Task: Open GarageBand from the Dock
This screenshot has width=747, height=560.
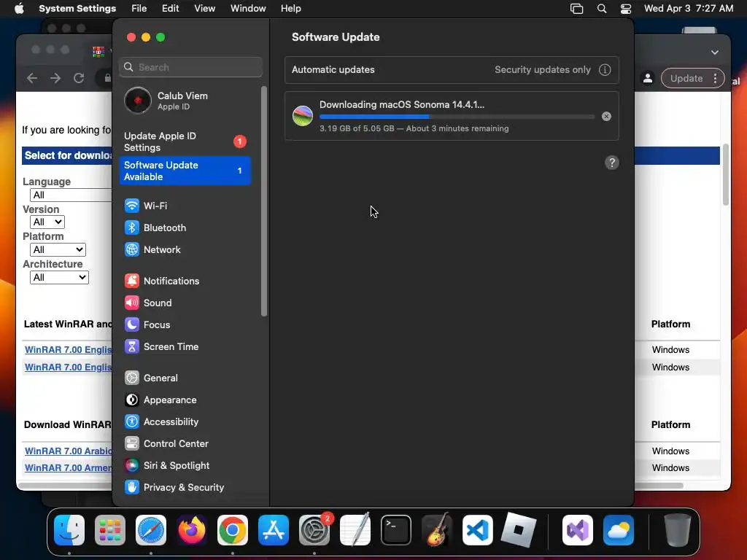Action: click(x=436, y=530)
